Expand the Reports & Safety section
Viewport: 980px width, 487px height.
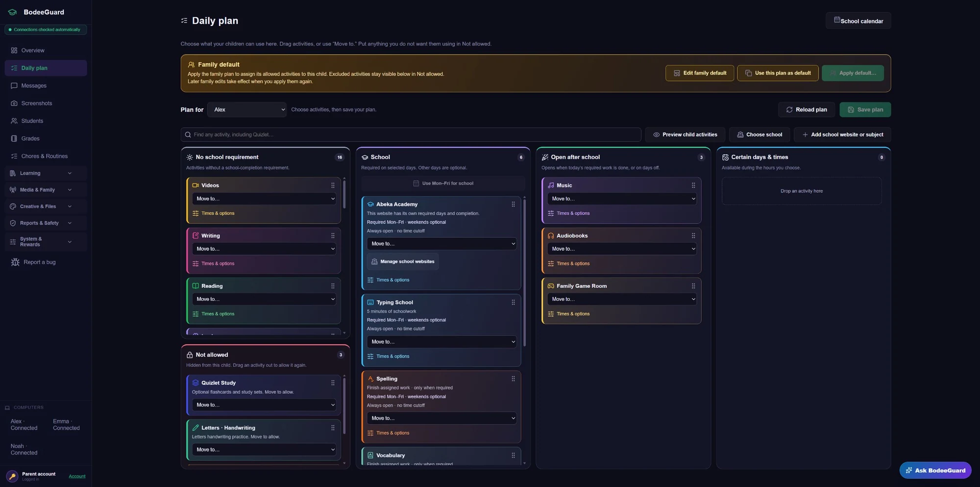[46, 223]
